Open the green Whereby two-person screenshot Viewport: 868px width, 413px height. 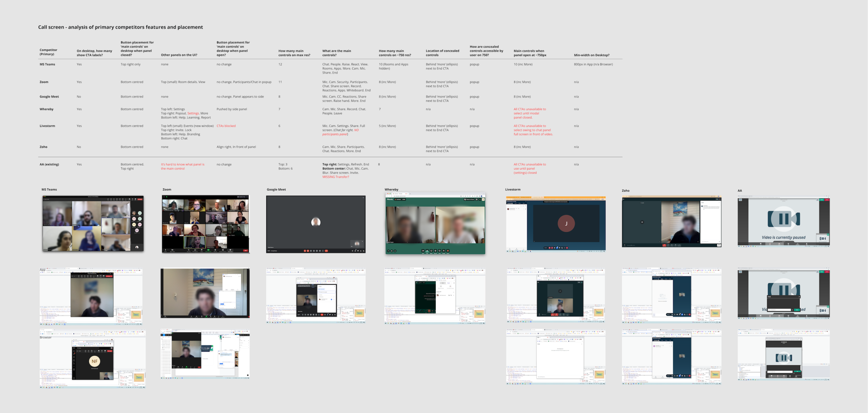coord(435,223)
